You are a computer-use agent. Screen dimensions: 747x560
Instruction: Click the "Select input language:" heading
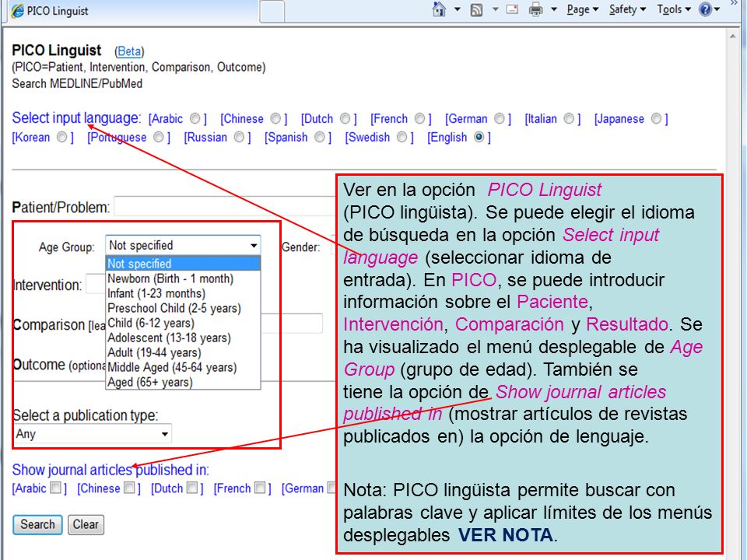point(77,117)
